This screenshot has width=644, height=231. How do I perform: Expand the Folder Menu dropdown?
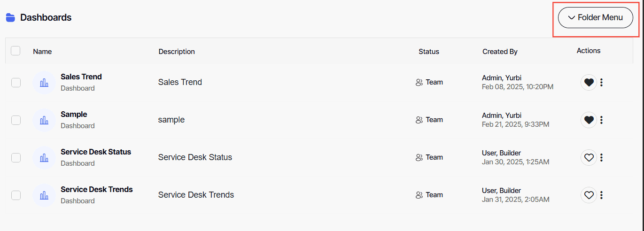pyautogui.click(x=595, y=17)
